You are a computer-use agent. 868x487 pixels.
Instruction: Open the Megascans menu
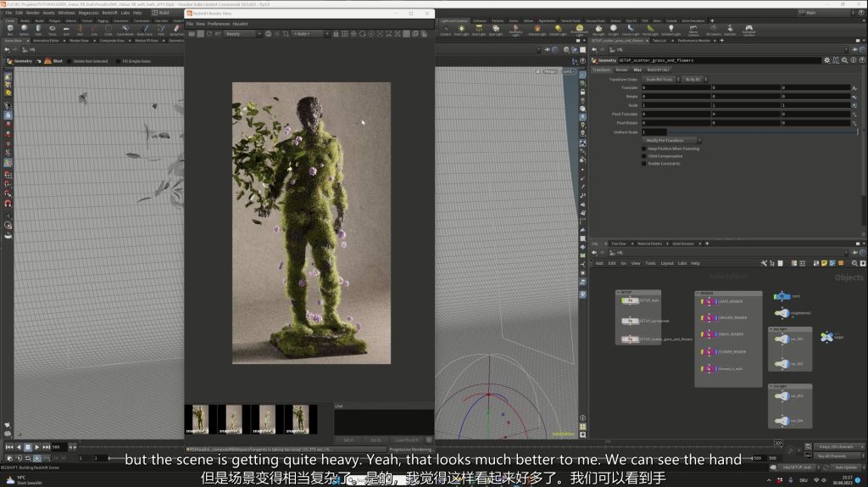tap(88, 12)
